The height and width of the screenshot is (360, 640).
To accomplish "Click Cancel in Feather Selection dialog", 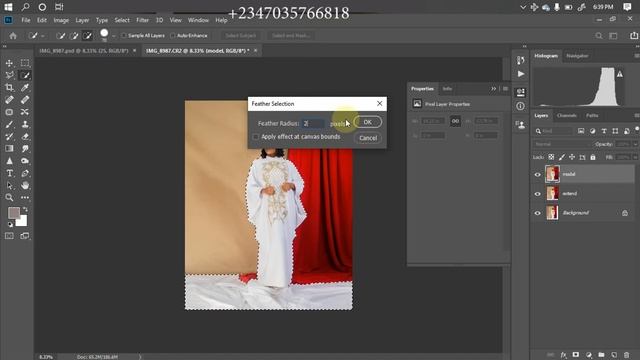I will pos(368,138).
